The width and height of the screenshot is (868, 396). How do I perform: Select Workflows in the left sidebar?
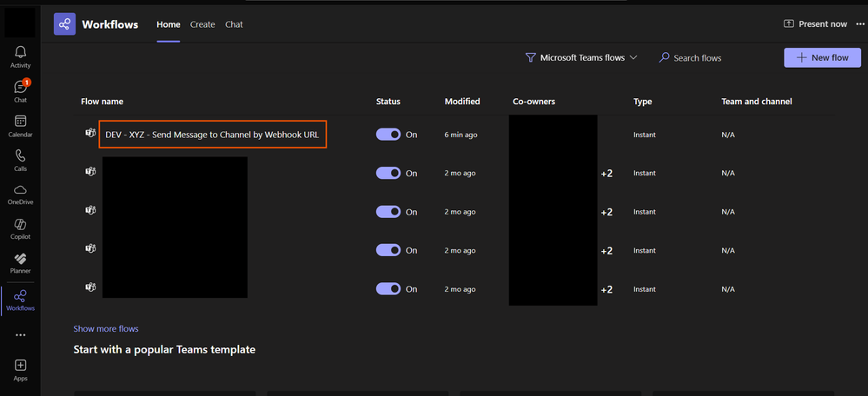(21, 300)
